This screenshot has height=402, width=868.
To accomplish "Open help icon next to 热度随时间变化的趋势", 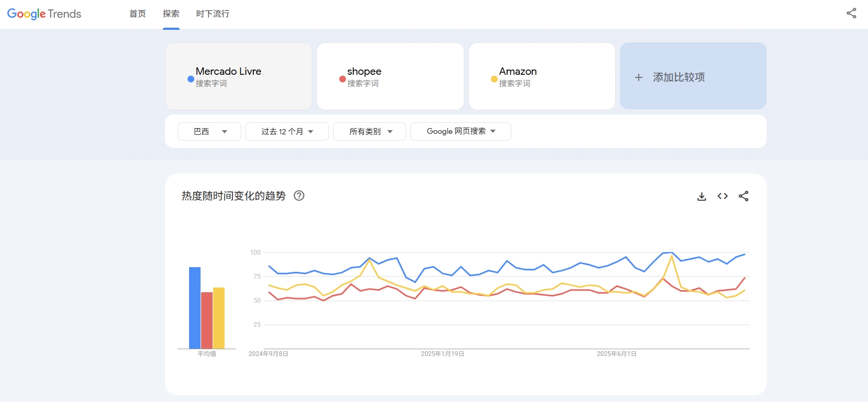I will click(x=299, y=196).
